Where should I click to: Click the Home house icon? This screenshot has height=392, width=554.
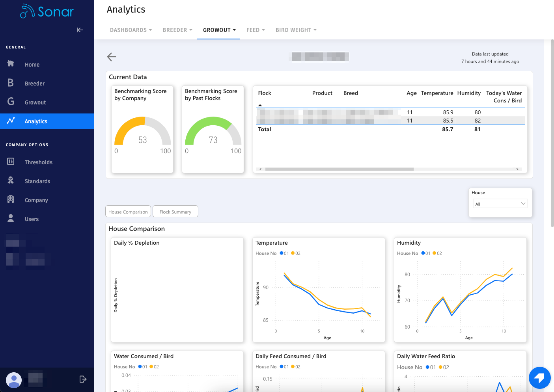point(11,63)
